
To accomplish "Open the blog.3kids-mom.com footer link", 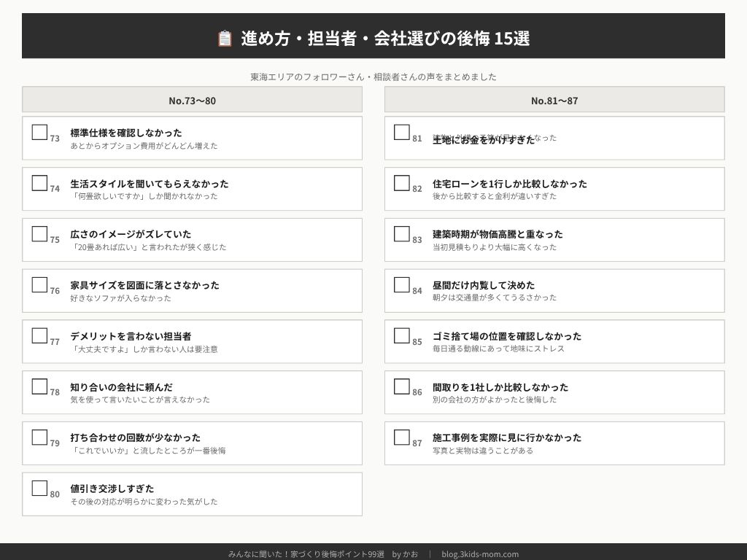I will click(480, 554).
